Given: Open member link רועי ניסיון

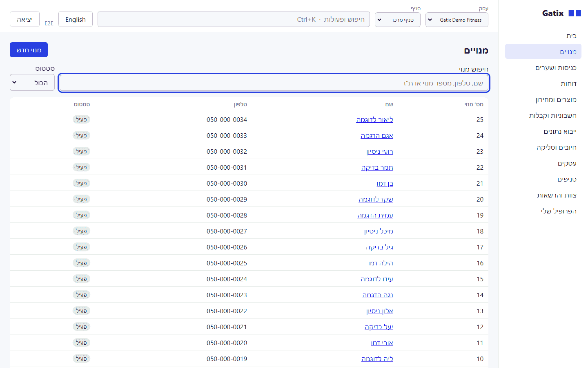Looking at the screenshot, I should 380,151.
